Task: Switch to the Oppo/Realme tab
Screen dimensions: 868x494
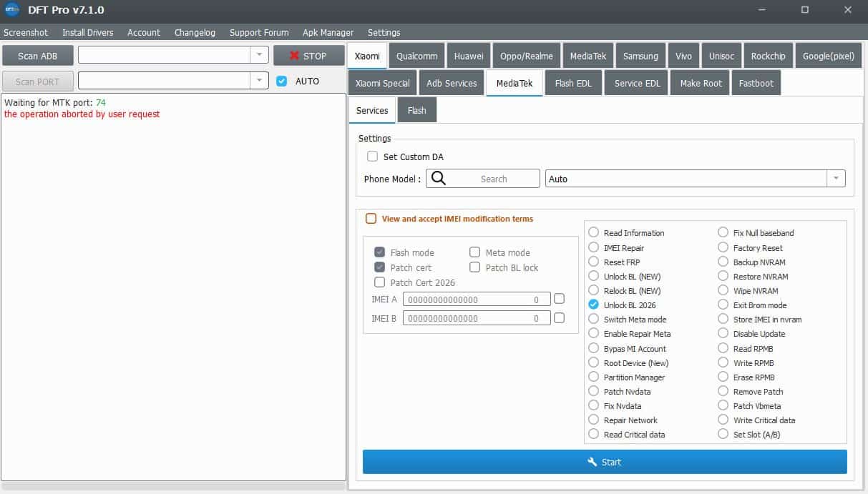Action: coord(527,56)
